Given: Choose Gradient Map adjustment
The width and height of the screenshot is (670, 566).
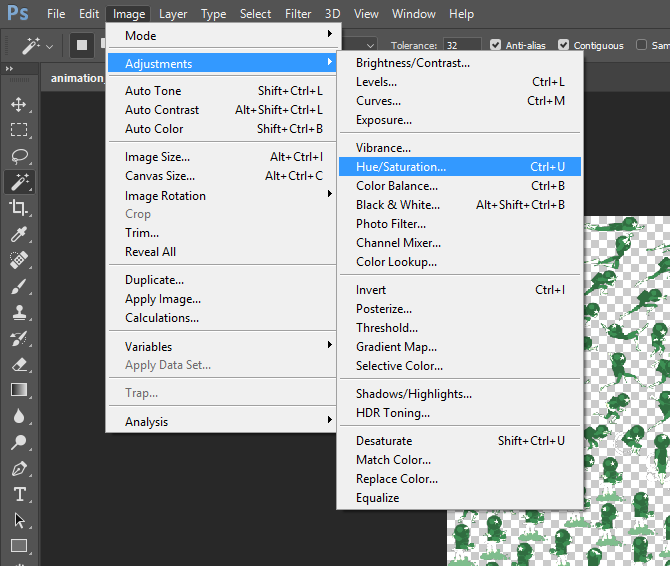Looking at the screenshot, I should pyautogui.click(x=460, y=346).
